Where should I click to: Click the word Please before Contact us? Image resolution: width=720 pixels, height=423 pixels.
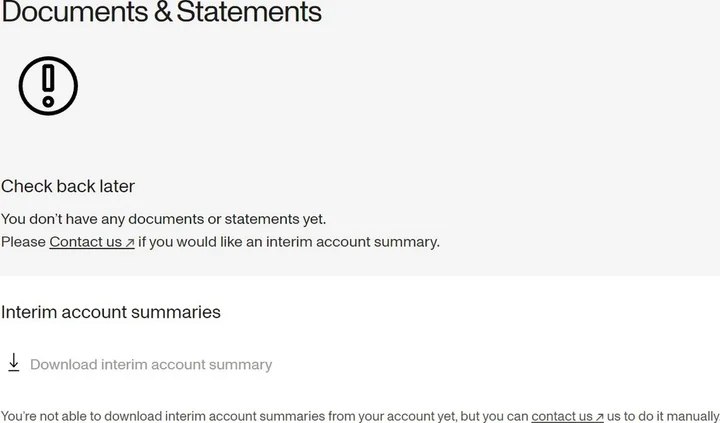click(24, 241)
